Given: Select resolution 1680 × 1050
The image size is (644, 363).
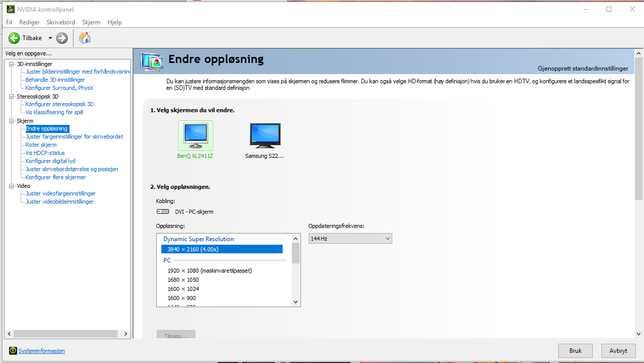Looking at the screenshot, I should tap(183, 280).
